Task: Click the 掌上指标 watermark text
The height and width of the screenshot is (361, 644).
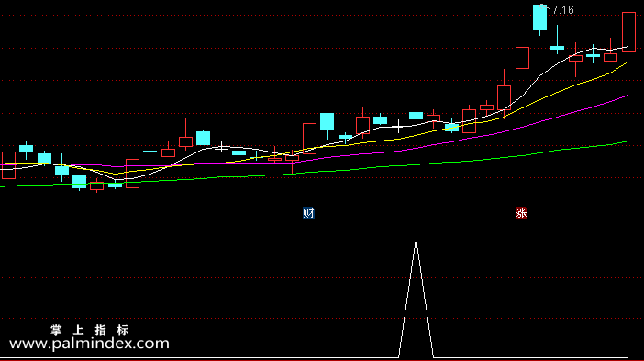Action: click(x=90, y=330)
